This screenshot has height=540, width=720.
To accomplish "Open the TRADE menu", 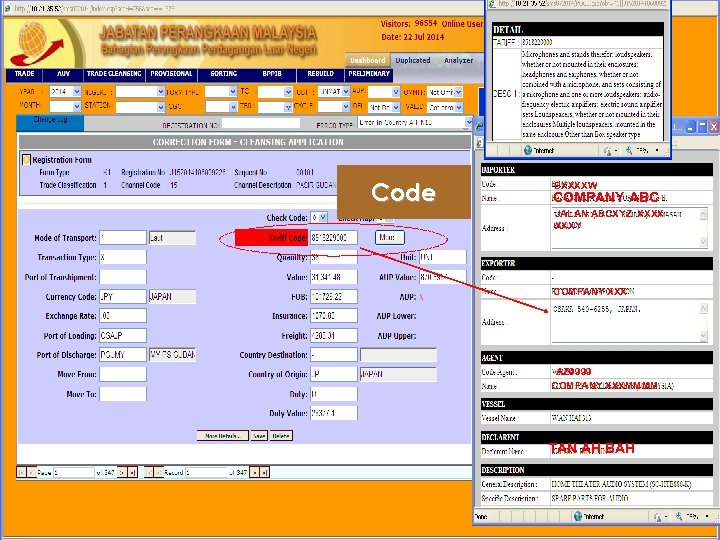I will pyautogui.click(x=24, y=74).
